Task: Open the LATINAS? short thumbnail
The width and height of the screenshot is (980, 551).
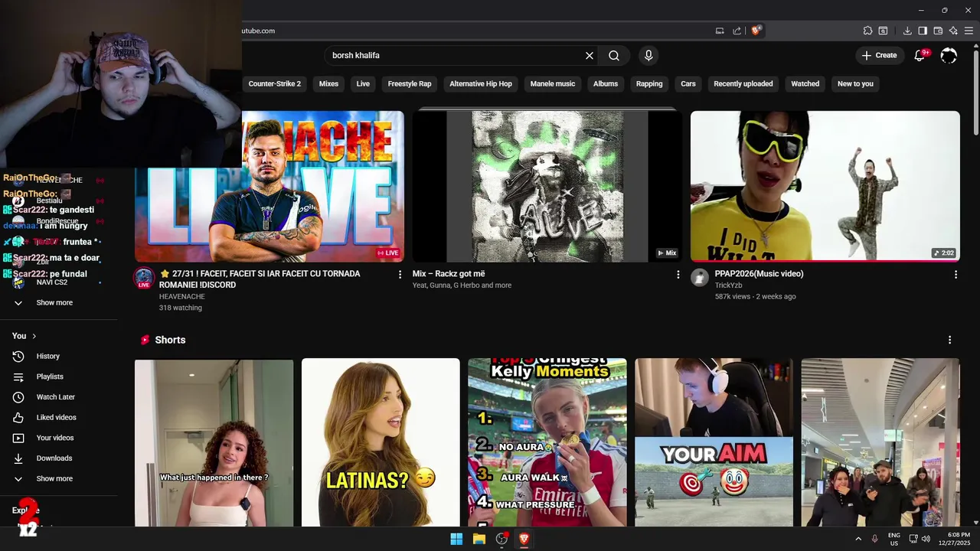Action: tap(381, 442)
